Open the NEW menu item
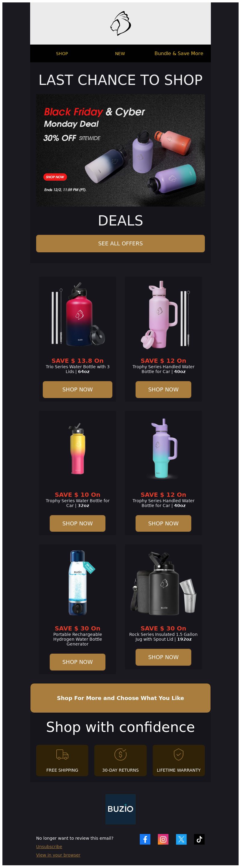The height and width of the screenshot is (868, 241). (x=120, y=54)
